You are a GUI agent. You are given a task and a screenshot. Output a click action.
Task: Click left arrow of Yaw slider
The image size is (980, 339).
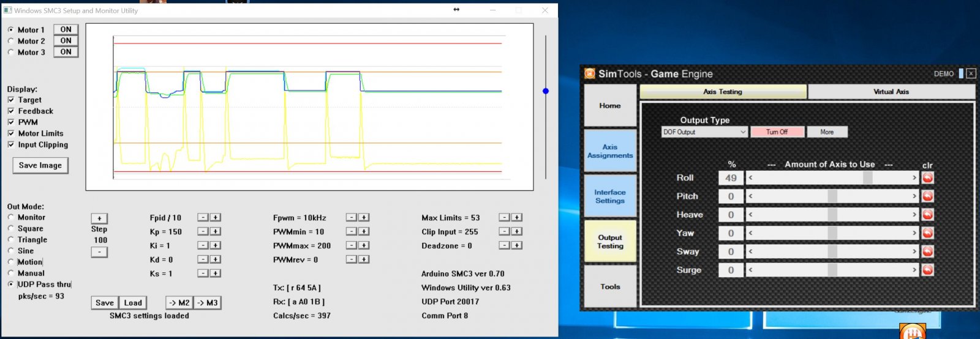[x=750, y=233]
